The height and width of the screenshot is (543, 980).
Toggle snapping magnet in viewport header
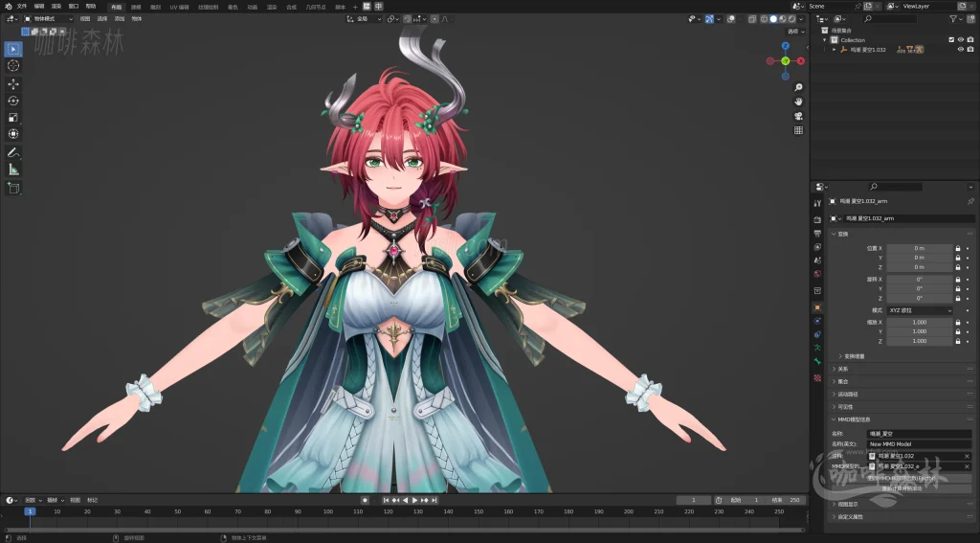click(x=408, y=19)
